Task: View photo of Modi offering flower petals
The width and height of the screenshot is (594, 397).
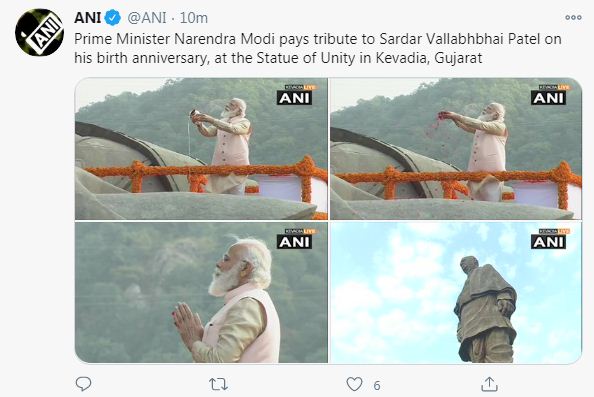Action: click(x=456, y=148)
